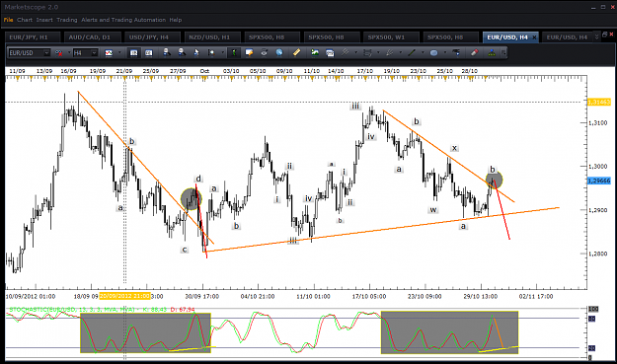Click the zoom in magnifier icon
617x364 pixels.
[167, 52]
